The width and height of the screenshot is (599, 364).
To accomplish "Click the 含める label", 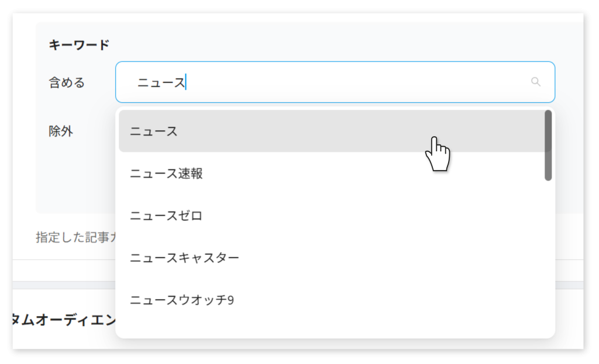I will tap(67, 82).
